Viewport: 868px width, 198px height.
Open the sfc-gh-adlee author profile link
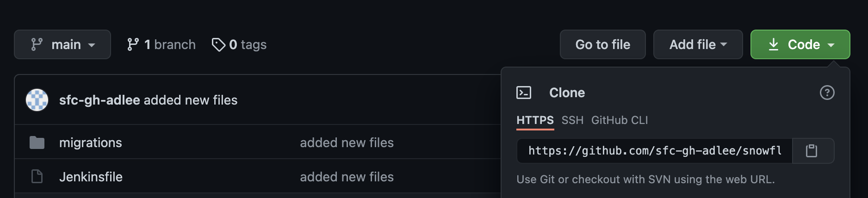(99, 100)
